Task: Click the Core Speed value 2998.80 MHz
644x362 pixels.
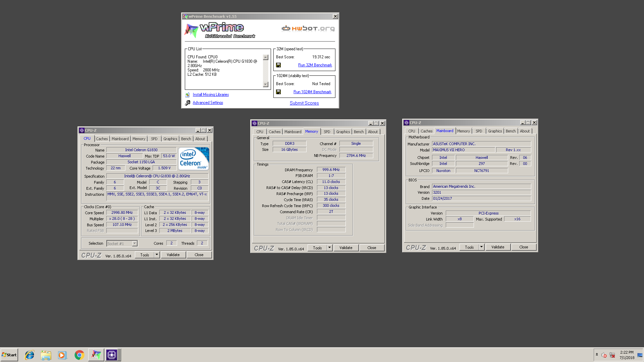Action: tap(122, 213)
